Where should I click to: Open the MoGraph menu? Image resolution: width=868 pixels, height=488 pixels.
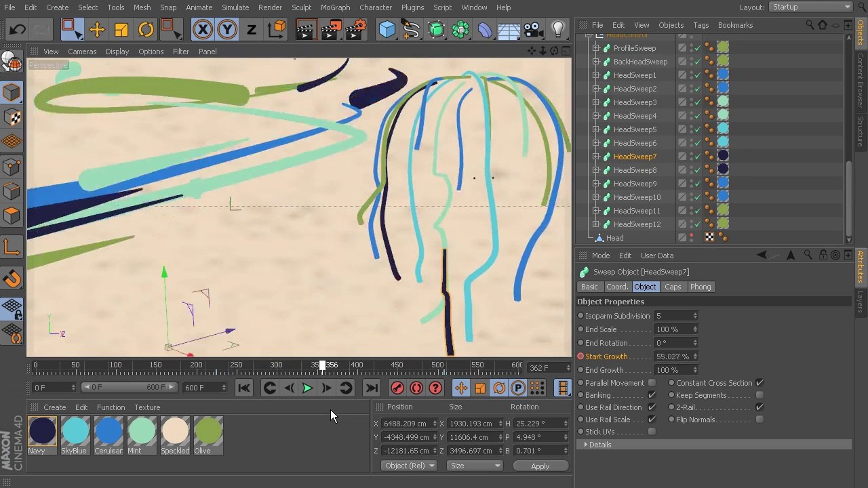[336, 7]
